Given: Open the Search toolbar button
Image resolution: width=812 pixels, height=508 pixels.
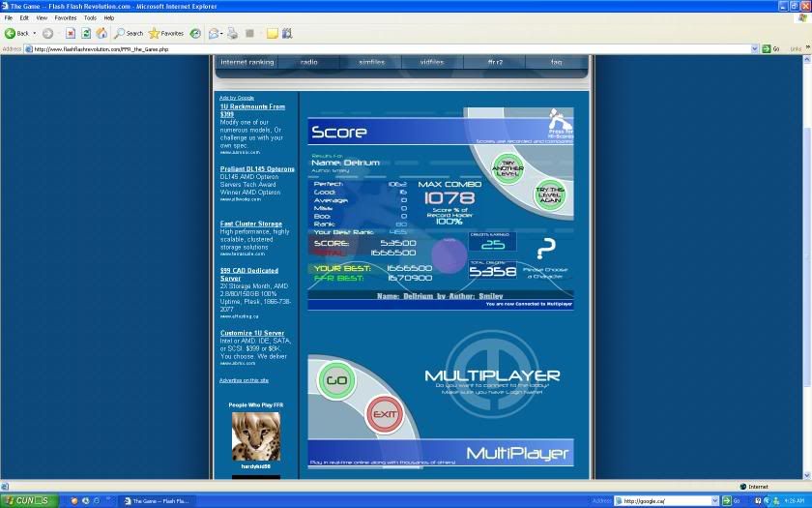Looking at the screenshot, I should pos(128,33).
